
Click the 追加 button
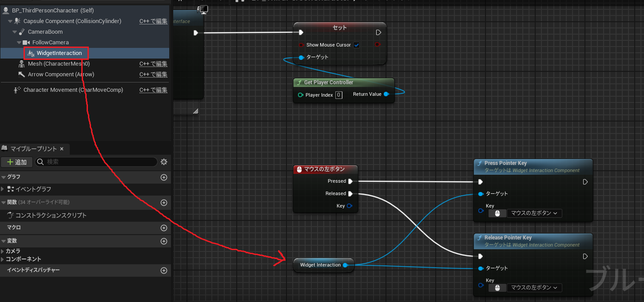17,162
